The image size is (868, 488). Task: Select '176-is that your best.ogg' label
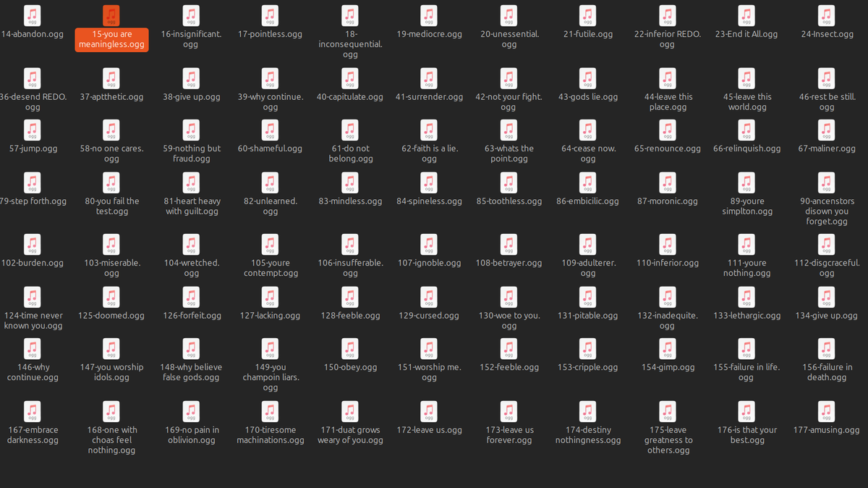click(747, 434)
